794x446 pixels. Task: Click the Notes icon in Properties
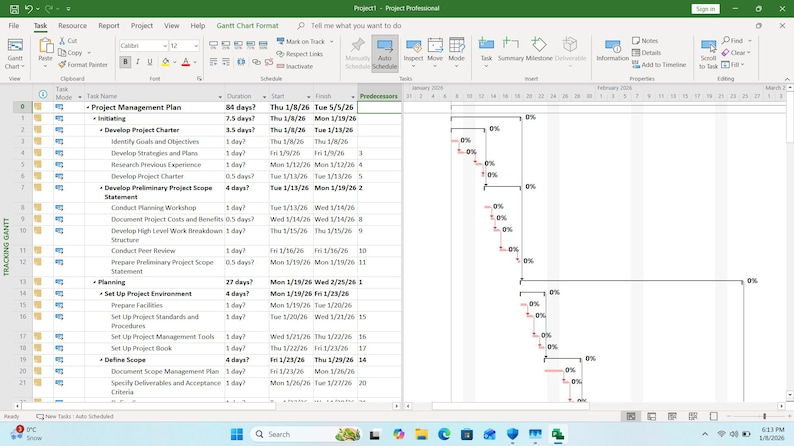[636, 40]
